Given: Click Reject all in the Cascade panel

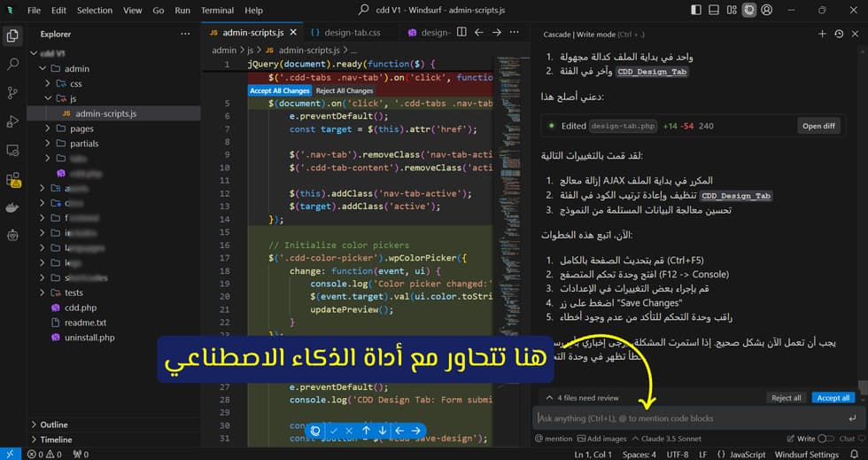Looking at the screenshot, I should 787,398.
